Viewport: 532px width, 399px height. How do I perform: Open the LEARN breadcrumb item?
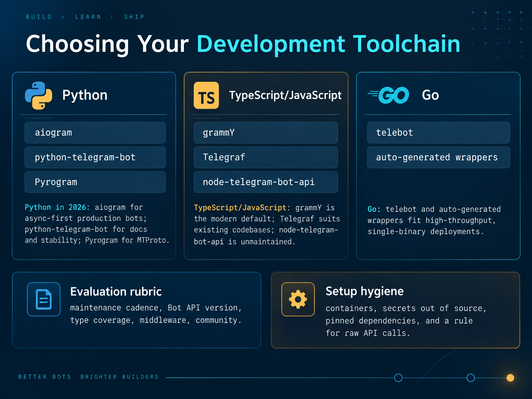[x=88, y=17]
